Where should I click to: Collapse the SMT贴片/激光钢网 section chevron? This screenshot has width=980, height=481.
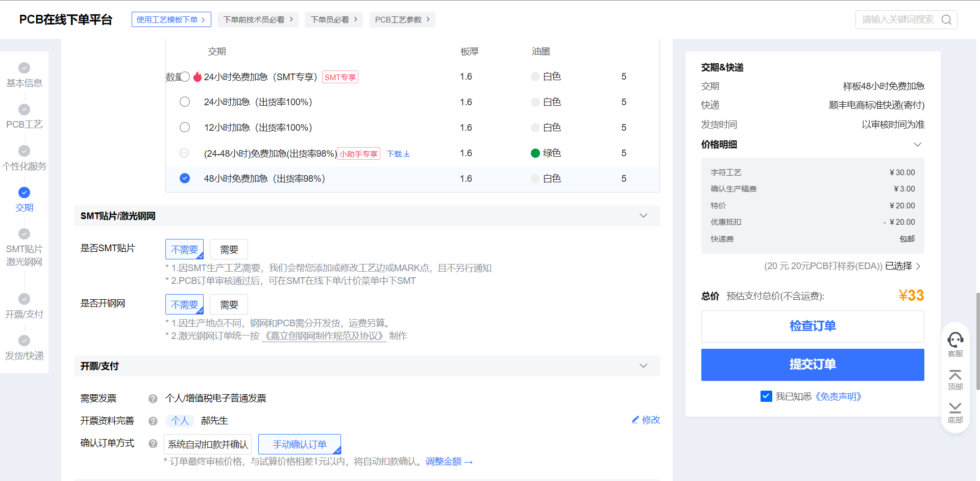pyautogui.click(x=644, y=215)
